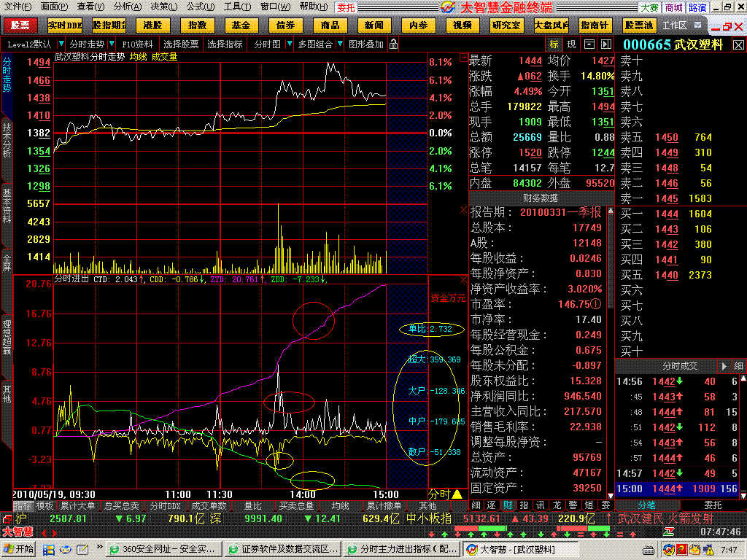Select the 财 financial data tab
The image size is (747, 560).
[x=508, y=505]
